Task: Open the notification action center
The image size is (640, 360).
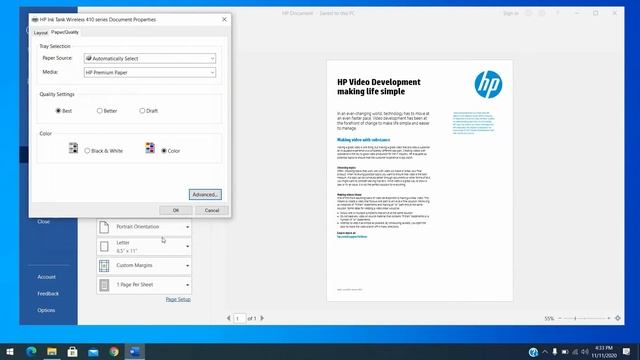Action: coord(627,351)
